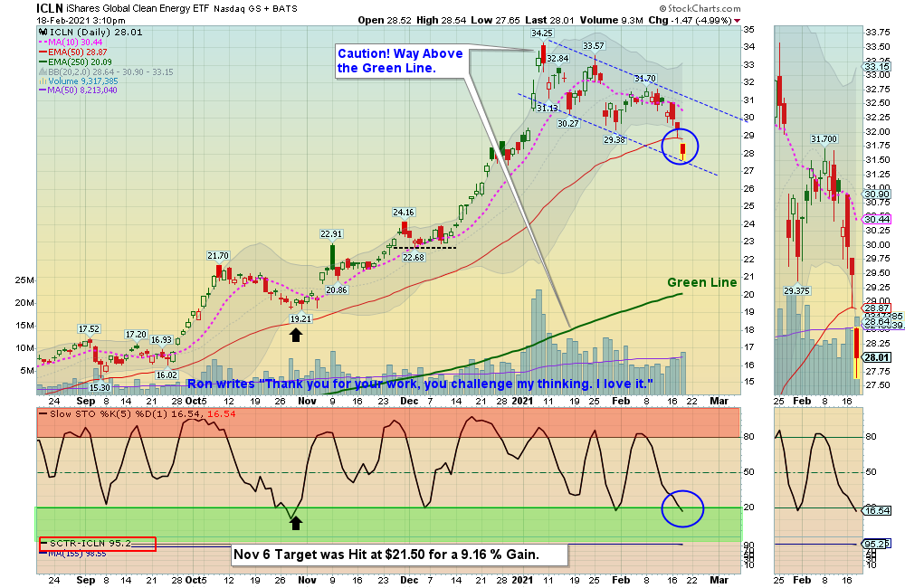Click the blue MA(155) legend marker

43,553
